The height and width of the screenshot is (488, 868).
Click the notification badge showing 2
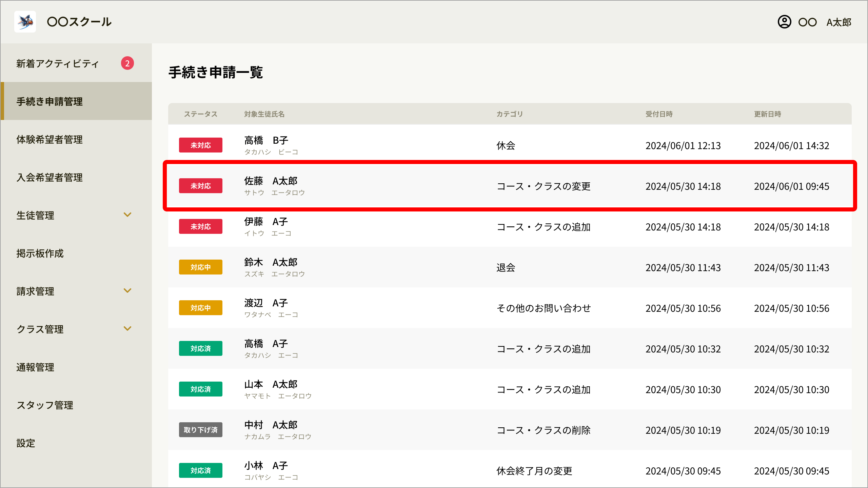tap(127, 63)
